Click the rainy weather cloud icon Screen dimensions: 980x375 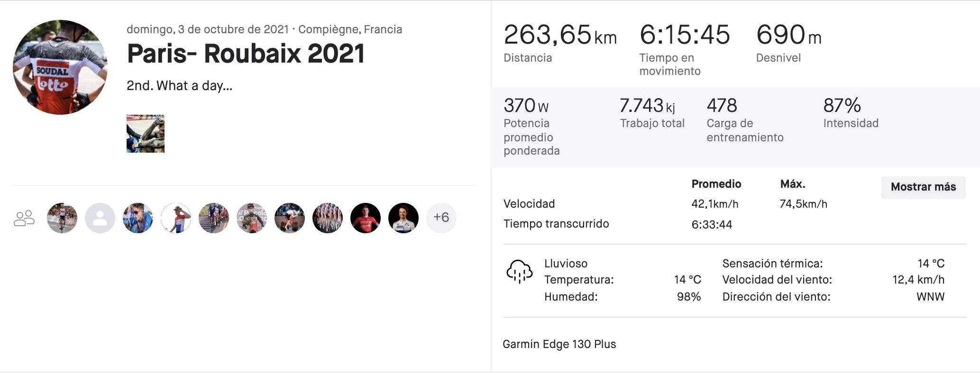point(519,271)
